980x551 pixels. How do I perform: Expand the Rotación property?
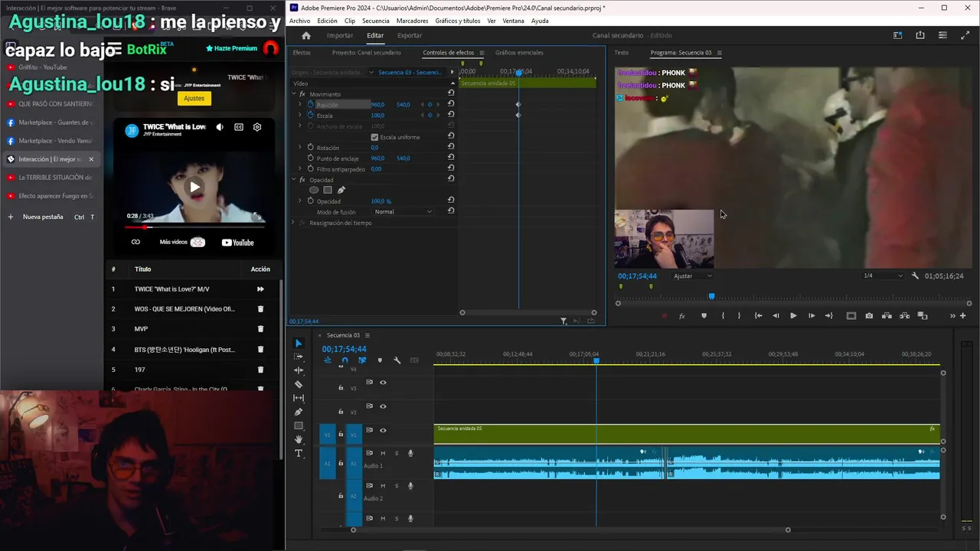point(300,148)
